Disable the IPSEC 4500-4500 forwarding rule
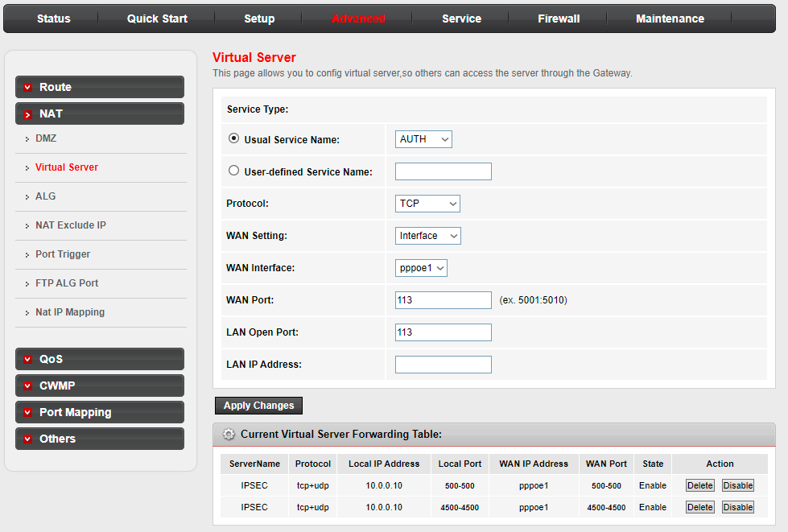Viewport: 788px width, 532px height. click(x=737, y=507)
